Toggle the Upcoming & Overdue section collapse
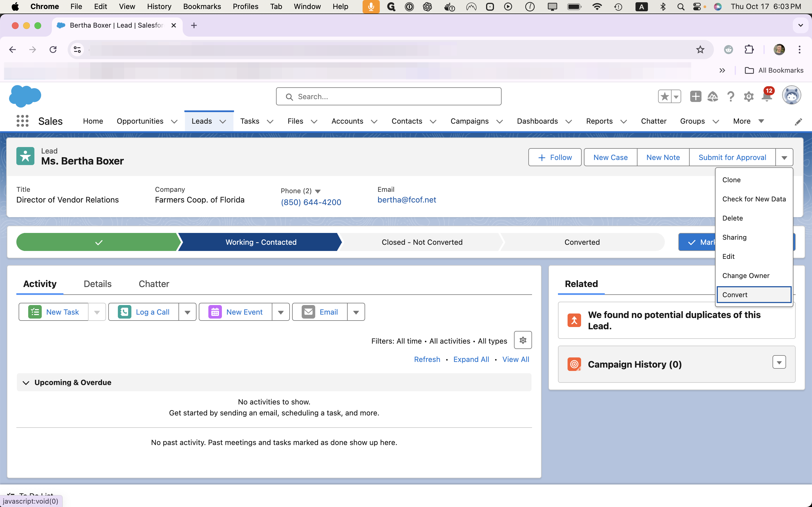812x507 pixels. pyautogui.click(x=26, y=383)
